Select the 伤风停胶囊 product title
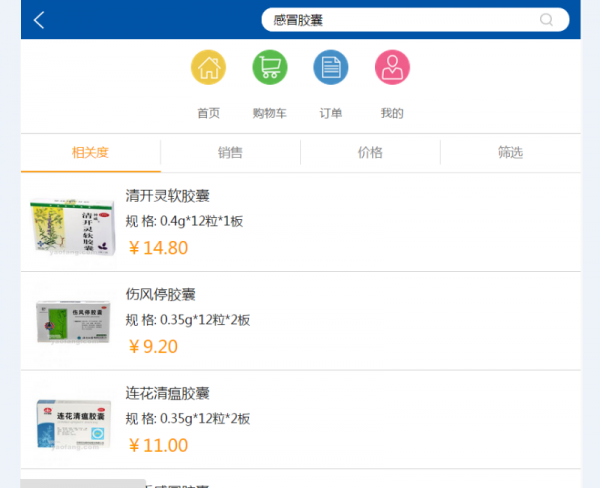This screenshot has height=488, width=600. pyautogui.click(x=161, y=294)
